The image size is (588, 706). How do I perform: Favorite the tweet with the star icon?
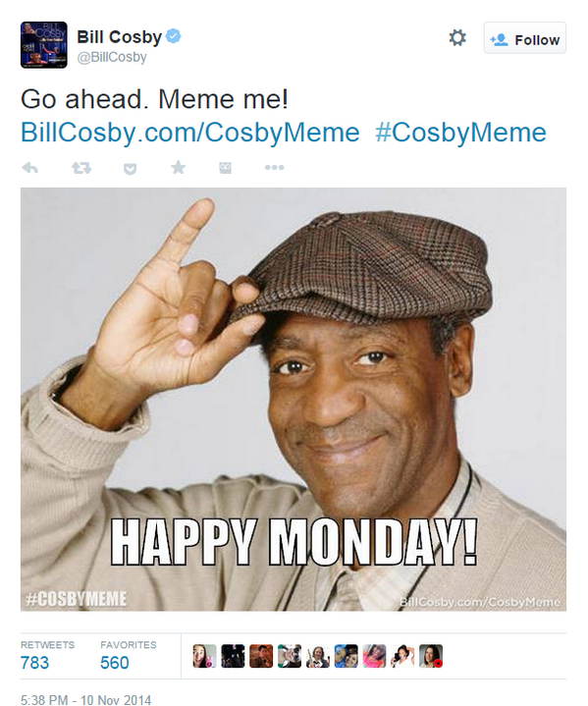[x=179, y=168]
